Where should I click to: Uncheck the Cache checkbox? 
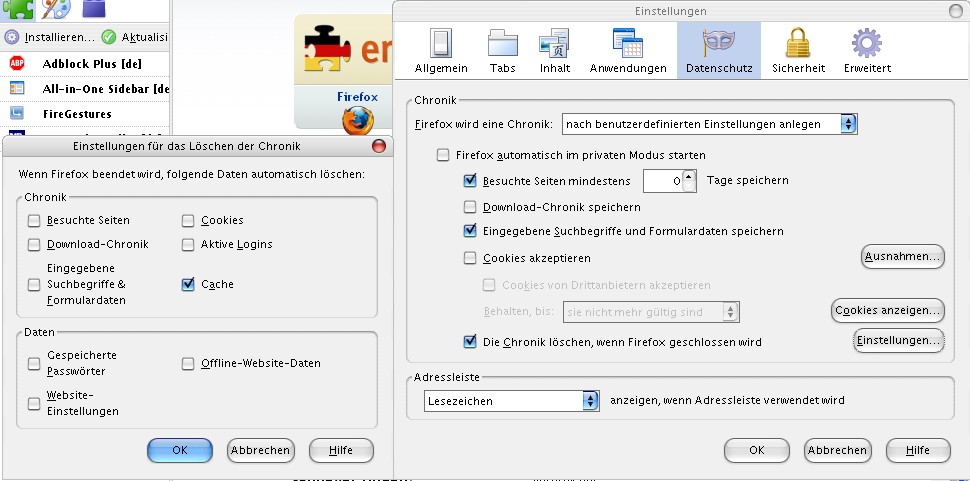[189, 285]
